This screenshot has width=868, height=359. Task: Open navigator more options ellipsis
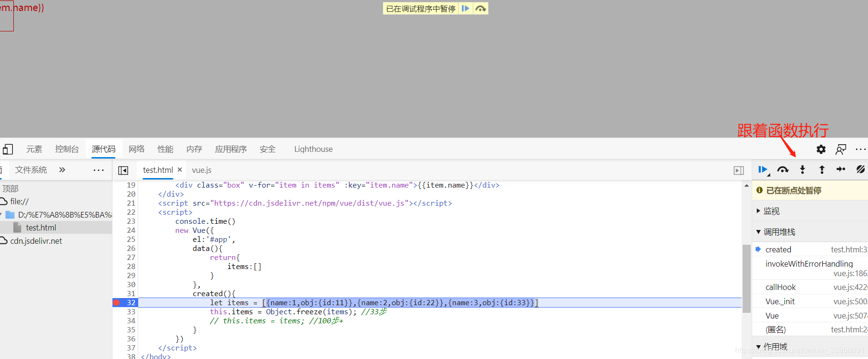tap(99, 170)
